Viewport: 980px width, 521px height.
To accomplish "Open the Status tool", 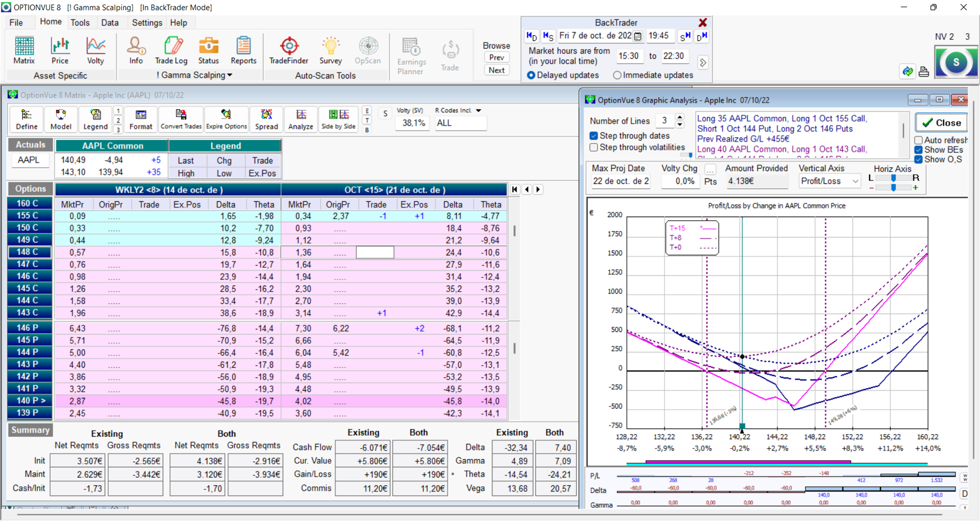I will (x=208, y=50).
